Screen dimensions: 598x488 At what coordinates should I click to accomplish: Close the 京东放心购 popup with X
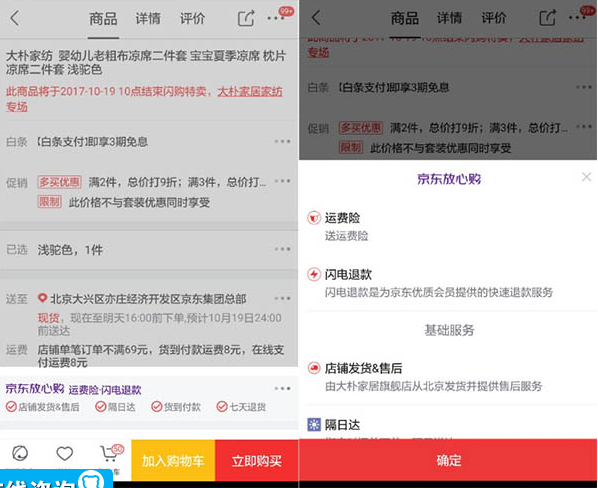click(x=587, y=177)
